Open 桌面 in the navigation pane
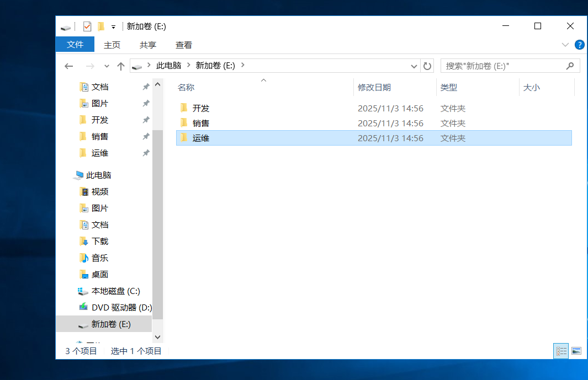 [100, 274]
